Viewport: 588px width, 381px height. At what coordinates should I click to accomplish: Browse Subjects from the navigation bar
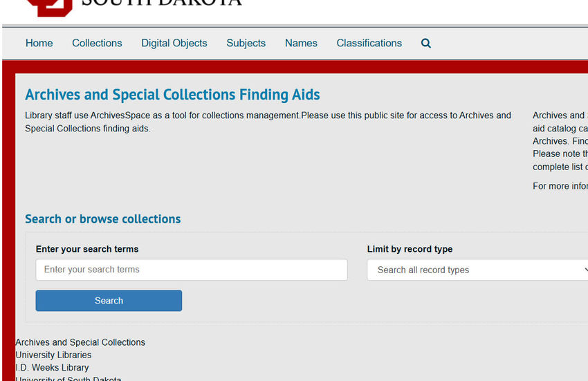coord(246,43)
